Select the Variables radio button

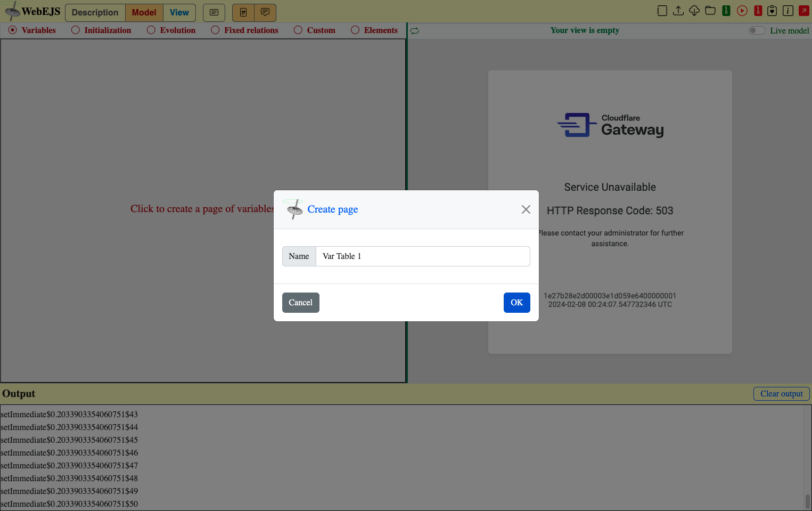pyautogui.click(x=13, y=30)
